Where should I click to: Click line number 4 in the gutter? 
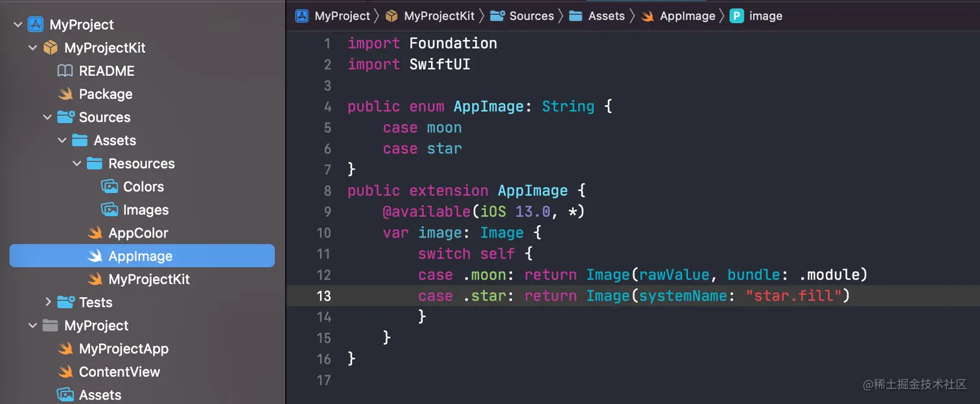click(327, 106)
